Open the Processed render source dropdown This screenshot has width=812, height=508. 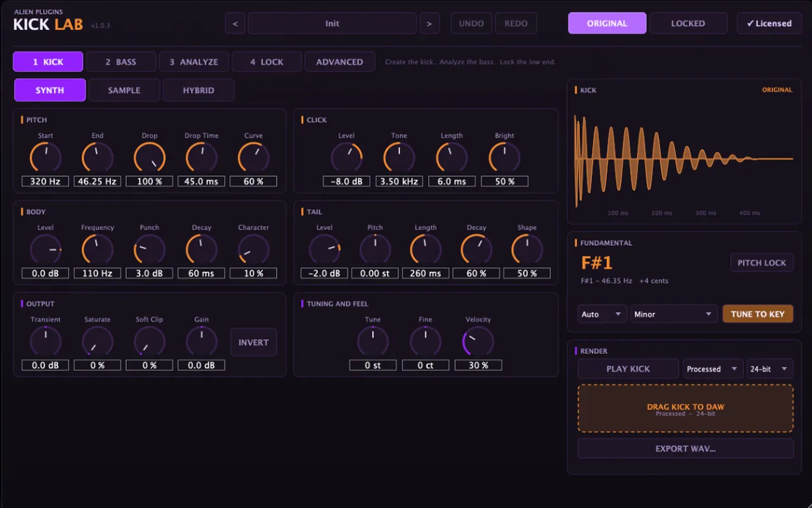pos(713,369)
